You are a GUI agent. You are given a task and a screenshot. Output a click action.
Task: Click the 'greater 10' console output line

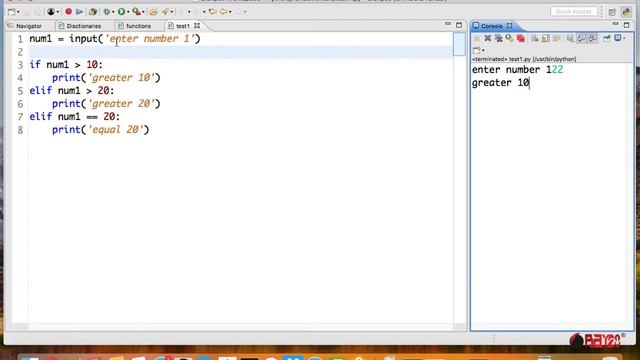500,83
